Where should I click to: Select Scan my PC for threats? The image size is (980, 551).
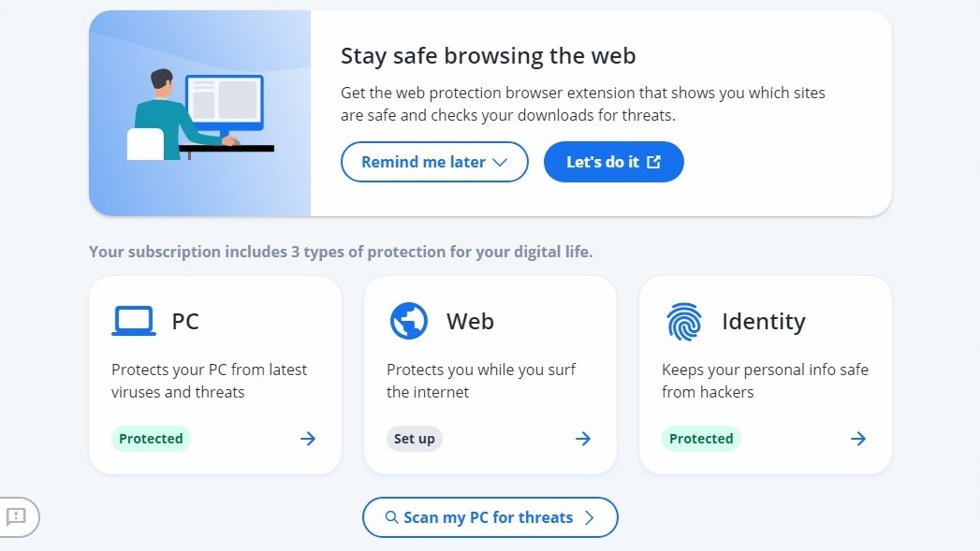pos(490,517)
